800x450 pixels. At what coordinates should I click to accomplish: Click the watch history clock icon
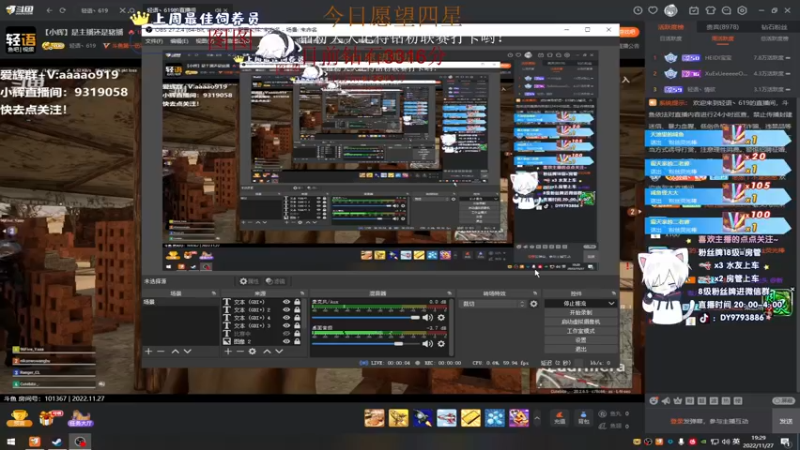click(638, 10)
